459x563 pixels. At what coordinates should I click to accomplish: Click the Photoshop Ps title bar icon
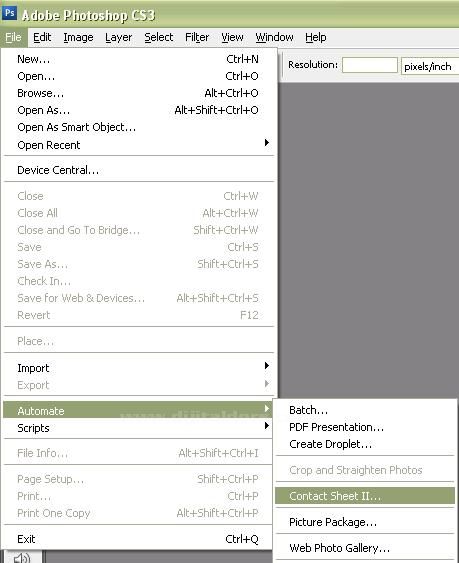pyautogui.click(x=9, y=13)
